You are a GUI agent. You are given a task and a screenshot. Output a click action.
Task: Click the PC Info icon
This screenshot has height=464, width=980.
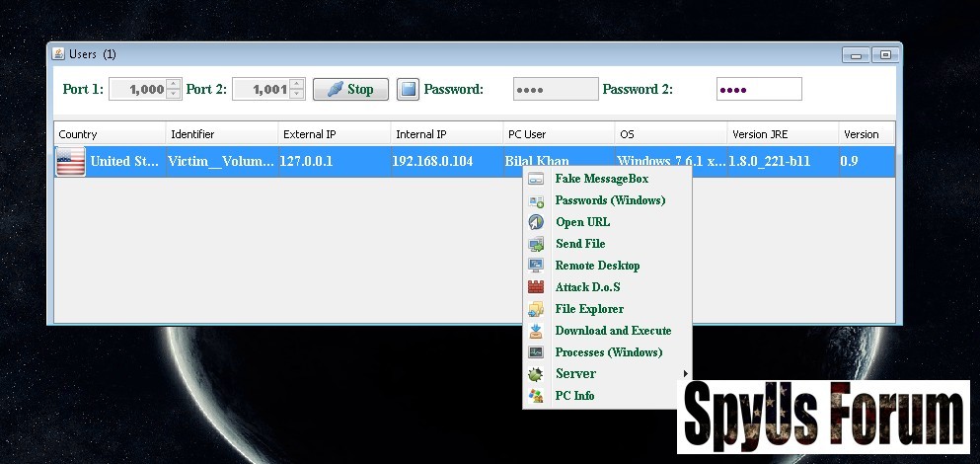536,396
